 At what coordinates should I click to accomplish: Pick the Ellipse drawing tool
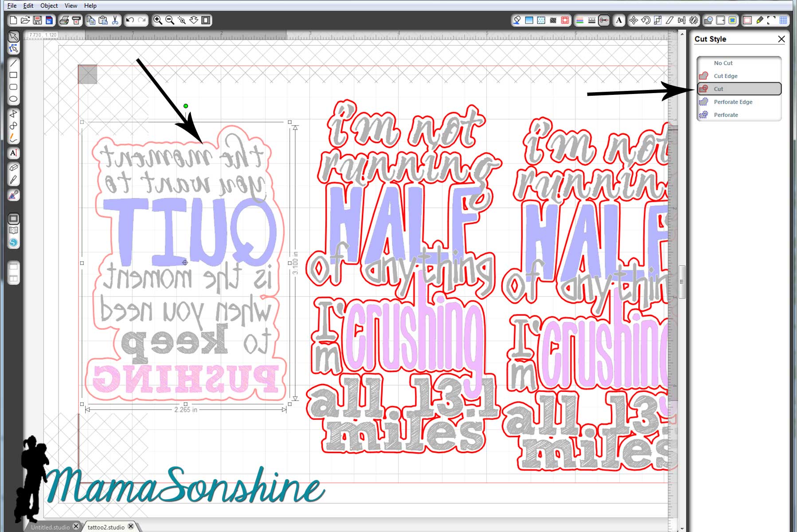tap(13, 99)
